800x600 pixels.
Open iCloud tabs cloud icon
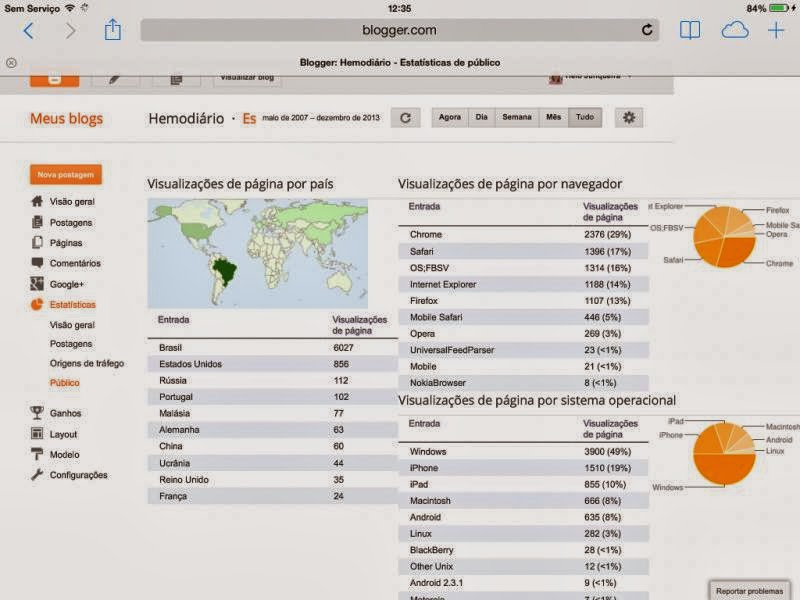coord(735,30)
